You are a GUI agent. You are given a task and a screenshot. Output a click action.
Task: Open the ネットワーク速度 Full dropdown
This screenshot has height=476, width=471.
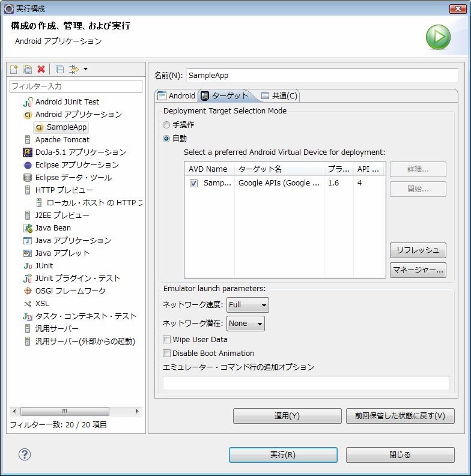coord(248,305)
